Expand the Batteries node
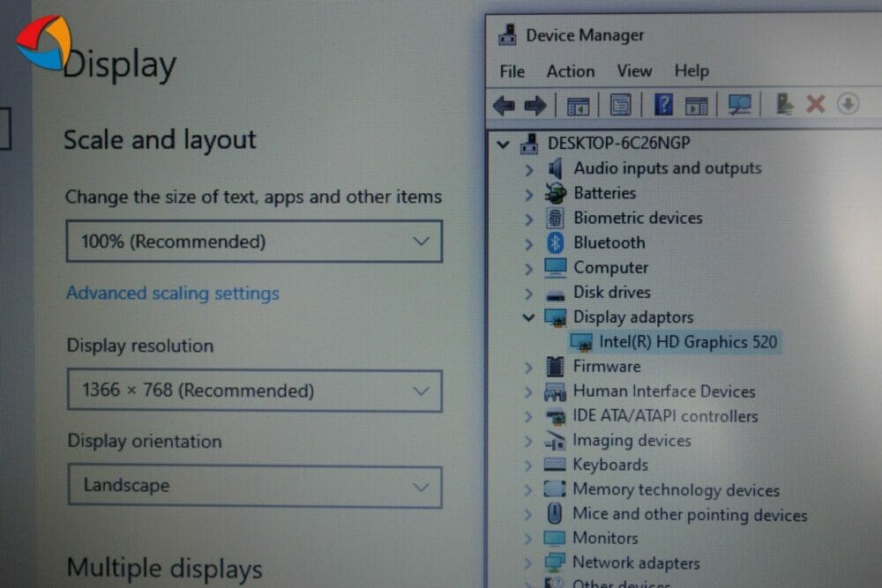 click(x=528, y=195)
